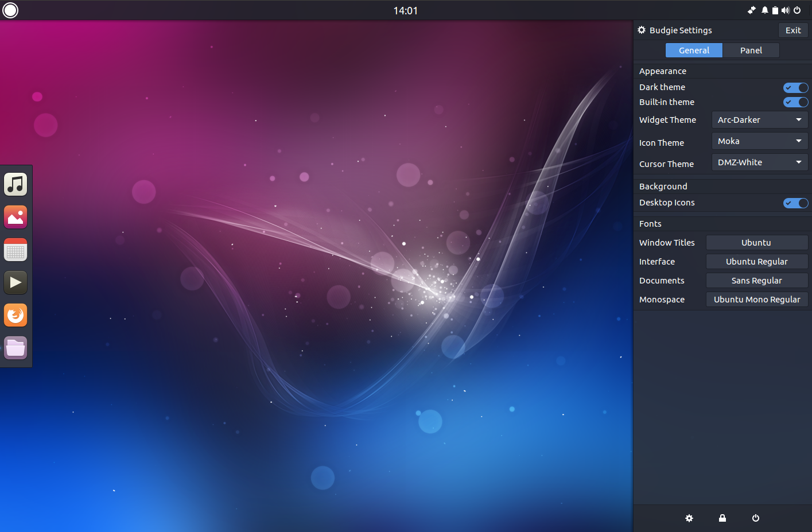Open the calculator from the dock

click(x=15, y=249)
